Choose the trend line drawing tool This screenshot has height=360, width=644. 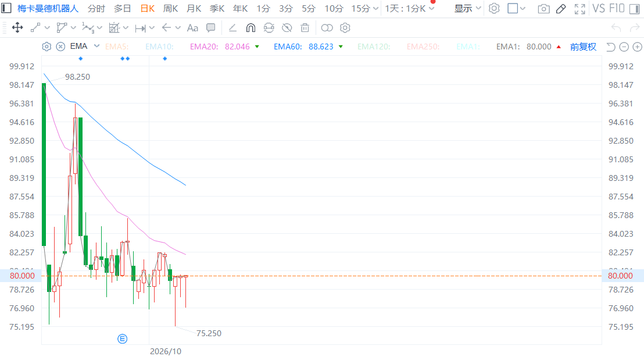(x=35, y=28)
